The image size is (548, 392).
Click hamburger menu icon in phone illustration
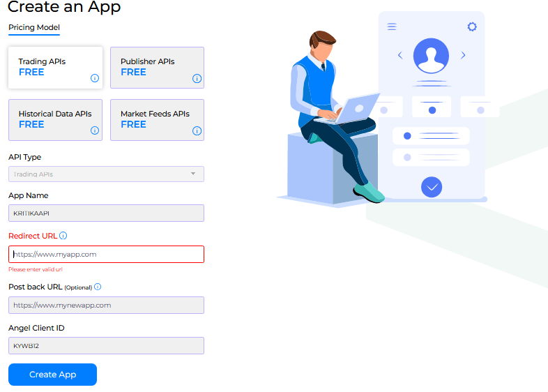pos(392,27)
